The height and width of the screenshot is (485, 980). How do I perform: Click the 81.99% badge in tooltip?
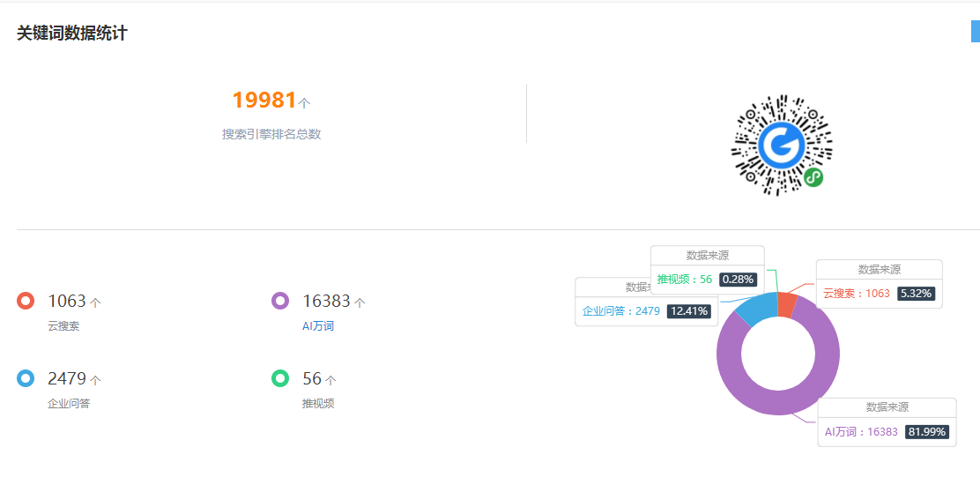point(927,432)
